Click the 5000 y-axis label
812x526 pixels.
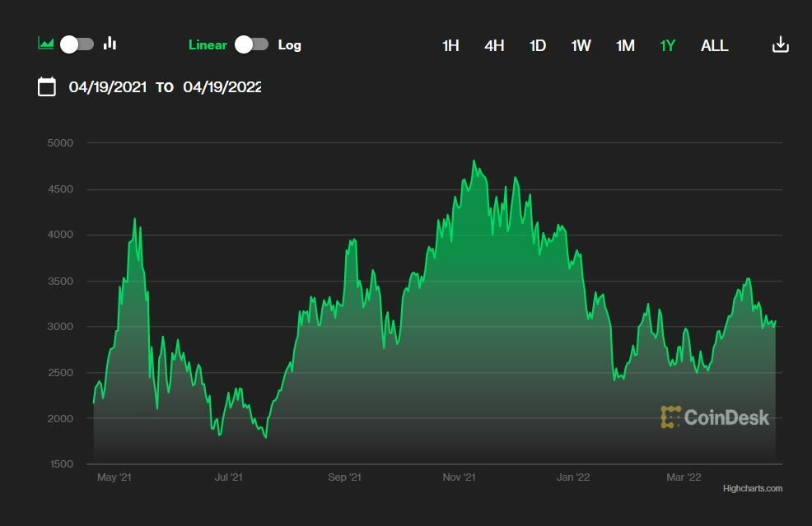[x=60, y=143]
